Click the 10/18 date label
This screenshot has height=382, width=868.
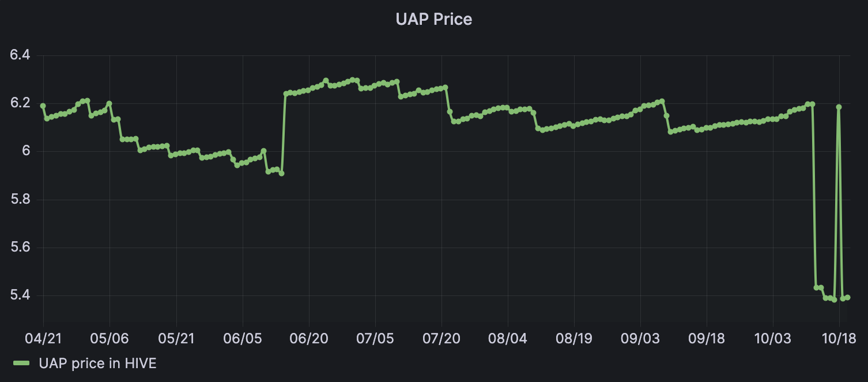click(x=839, y=338)
